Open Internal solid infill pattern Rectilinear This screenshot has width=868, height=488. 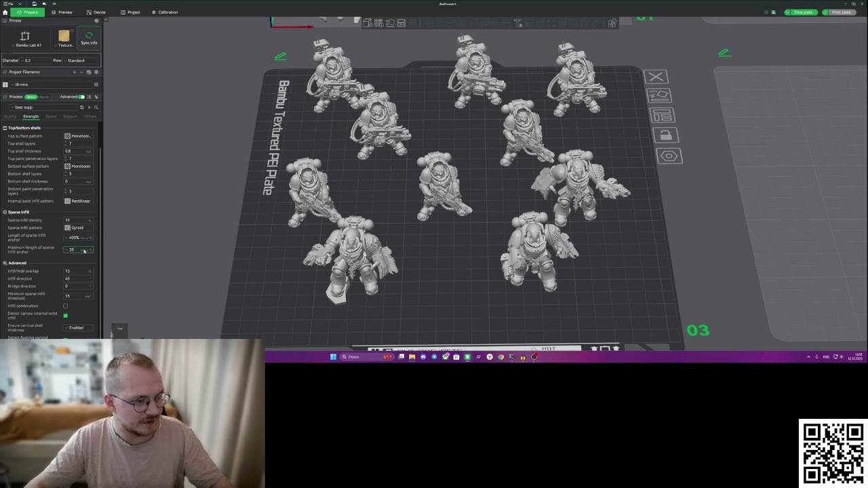pyautogui.click(x=78, y=201)
